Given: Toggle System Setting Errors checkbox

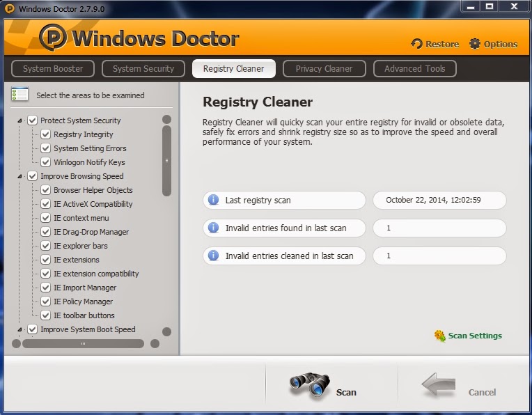Looking at the screenshot, I should click(46, 148).
